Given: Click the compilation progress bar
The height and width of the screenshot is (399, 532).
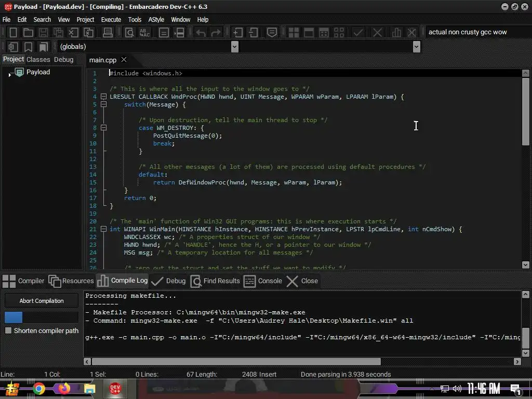Looking at the screenshot, I should [x=42, y=317].
